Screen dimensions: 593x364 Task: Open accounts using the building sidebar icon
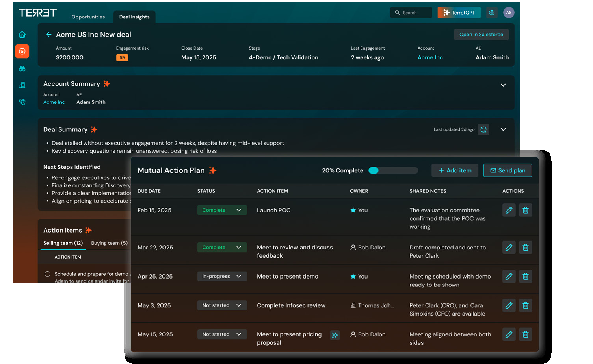pos(22,85)
